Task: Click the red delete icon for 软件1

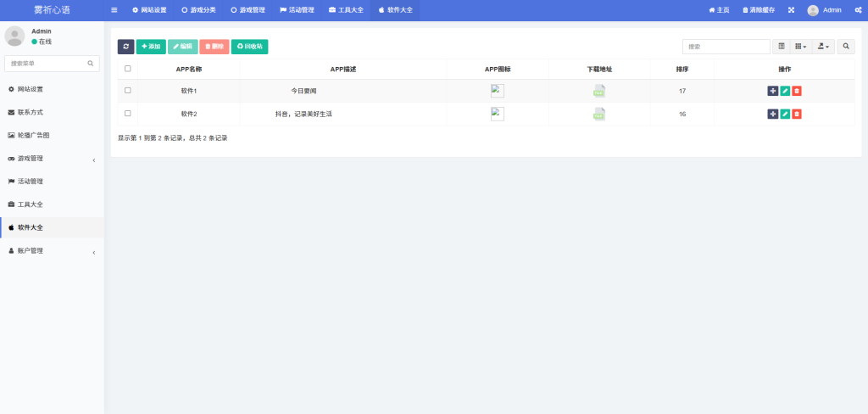Action: click(797, 91)
